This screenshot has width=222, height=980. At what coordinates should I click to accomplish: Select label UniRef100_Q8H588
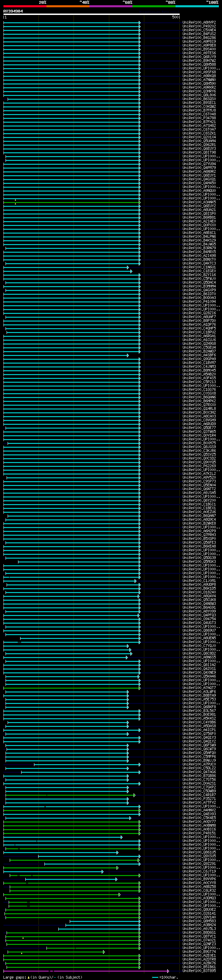coord(199,64)
